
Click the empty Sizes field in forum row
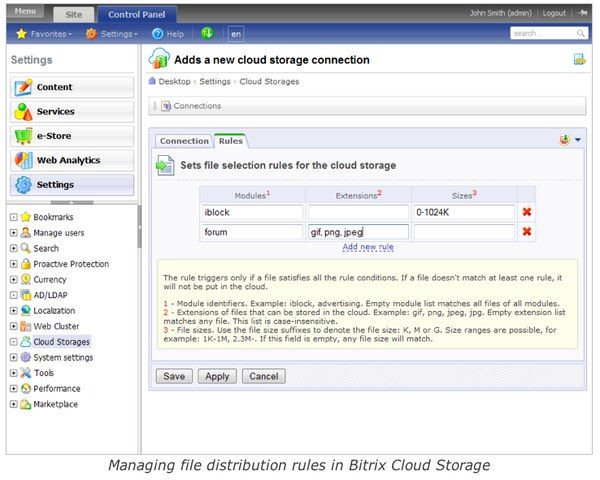click(x=464, y=232)
